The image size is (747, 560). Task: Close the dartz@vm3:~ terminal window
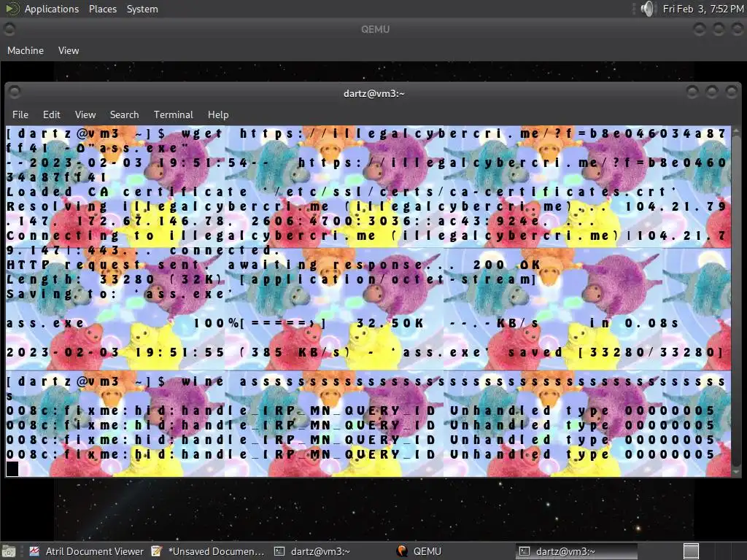[x=731, y=91]
